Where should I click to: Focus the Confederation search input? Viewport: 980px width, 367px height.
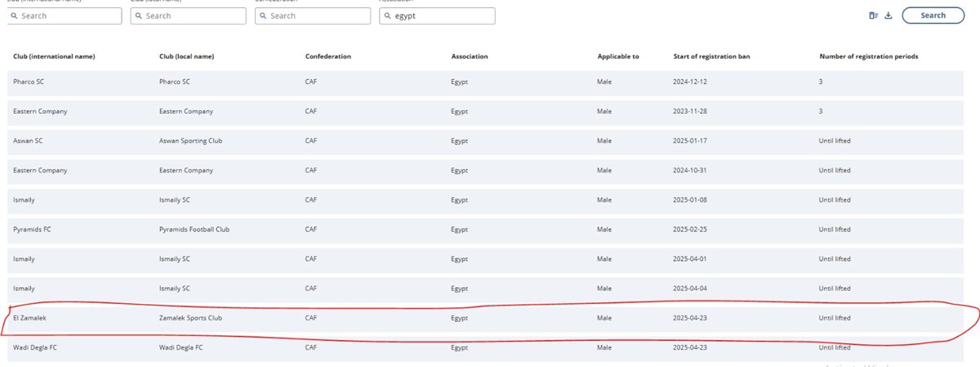click(x=312, y=16)
